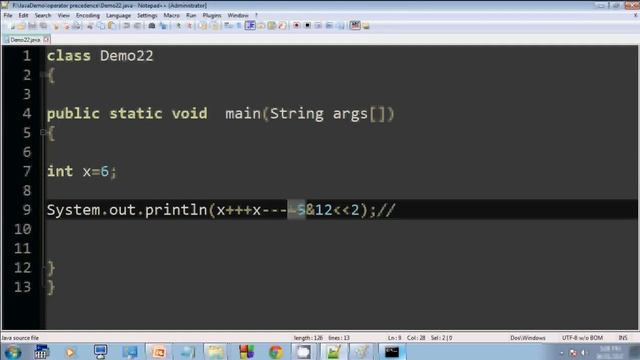Viewport: 640px width, 360px height.
Task: Close the Demo22.java tab with its X
Action: 47,40
